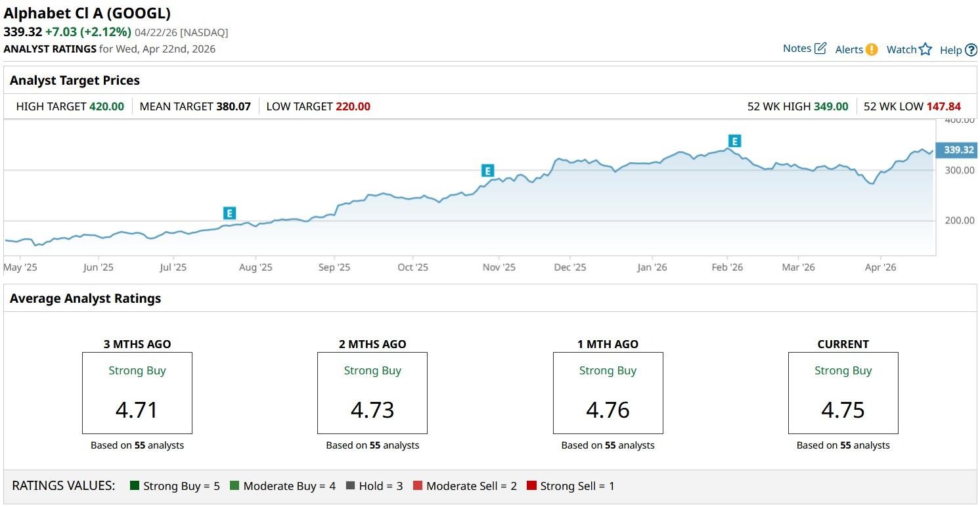Click the dark green Strong Buy swatch
This screenshot has width=980, height=507.
click(135, 486)
